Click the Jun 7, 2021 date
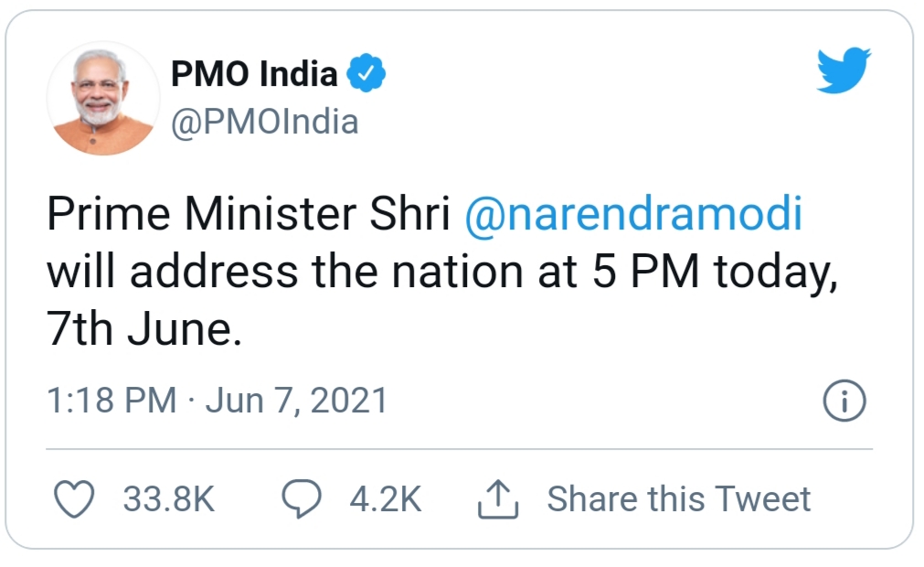 296,401
